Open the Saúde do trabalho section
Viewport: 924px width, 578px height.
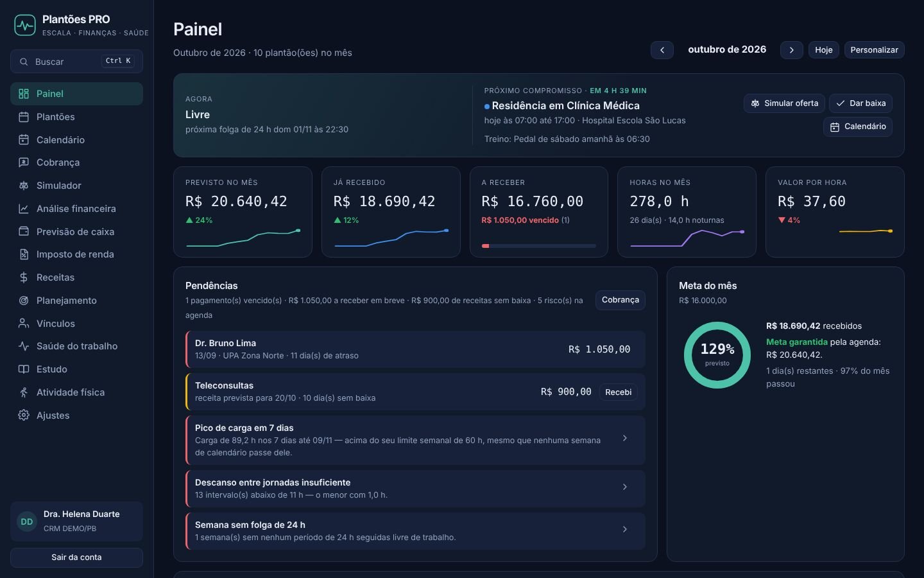coord(76,346)
